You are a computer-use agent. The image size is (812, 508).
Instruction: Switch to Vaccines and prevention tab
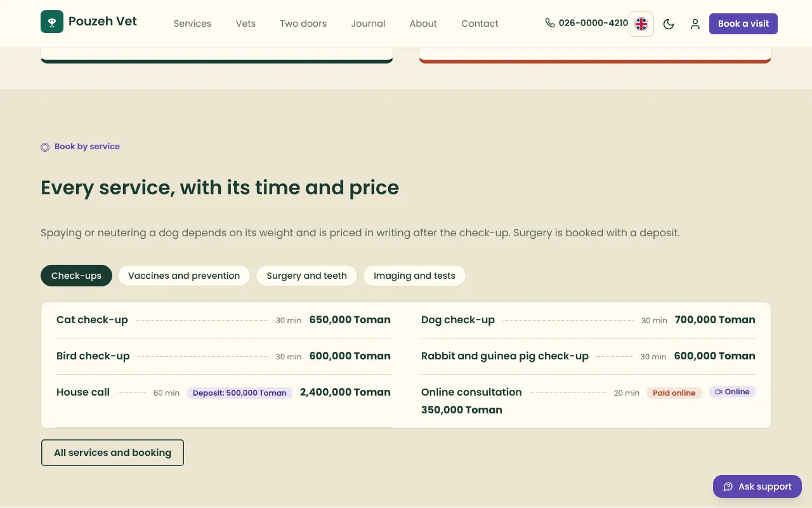(x=184, y=276)
